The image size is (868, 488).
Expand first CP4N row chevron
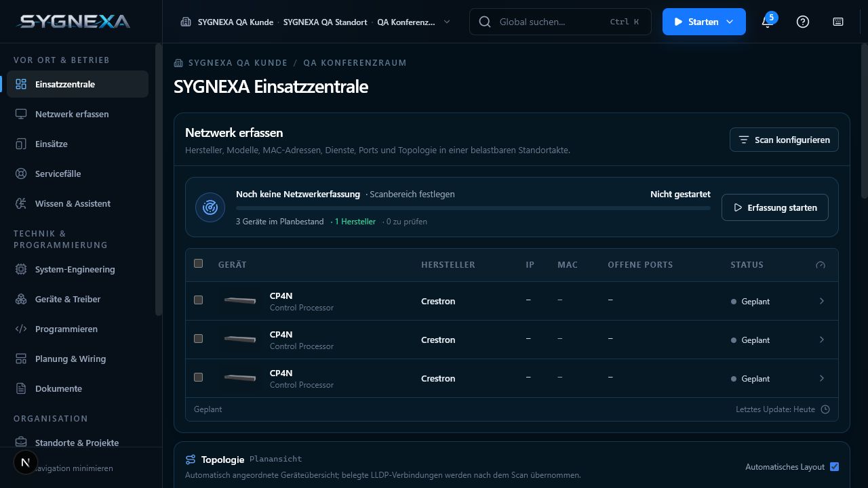tap(822, 301)
